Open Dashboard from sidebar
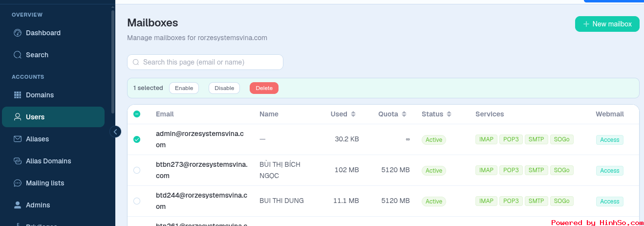 point(53,33)
